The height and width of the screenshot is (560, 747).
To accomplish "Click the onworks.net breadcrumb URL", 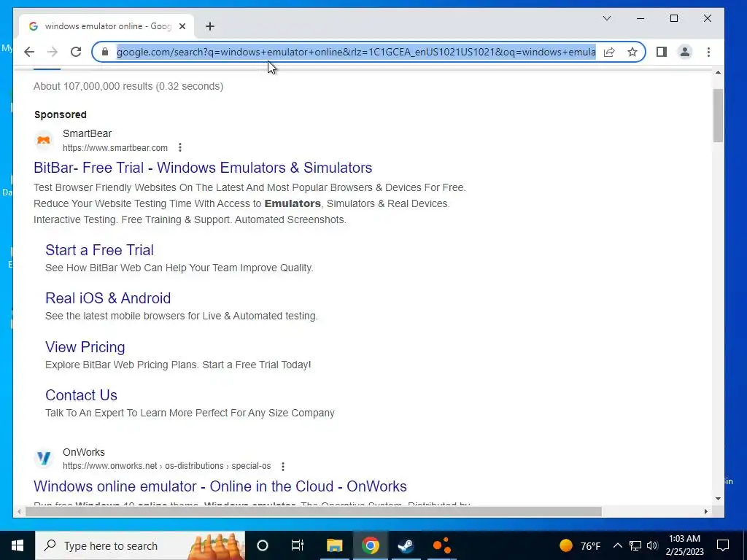I will (167, 466).
